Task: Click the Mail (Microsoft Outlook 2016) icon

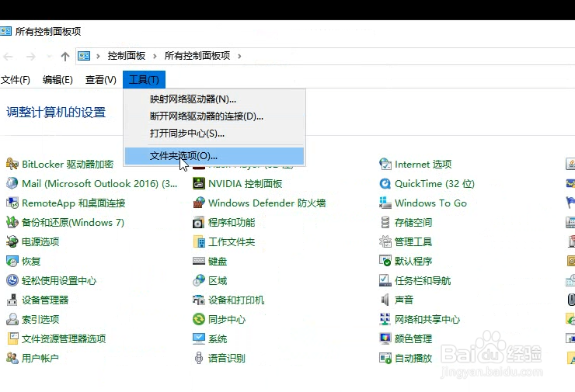Action: click(12, 183)
